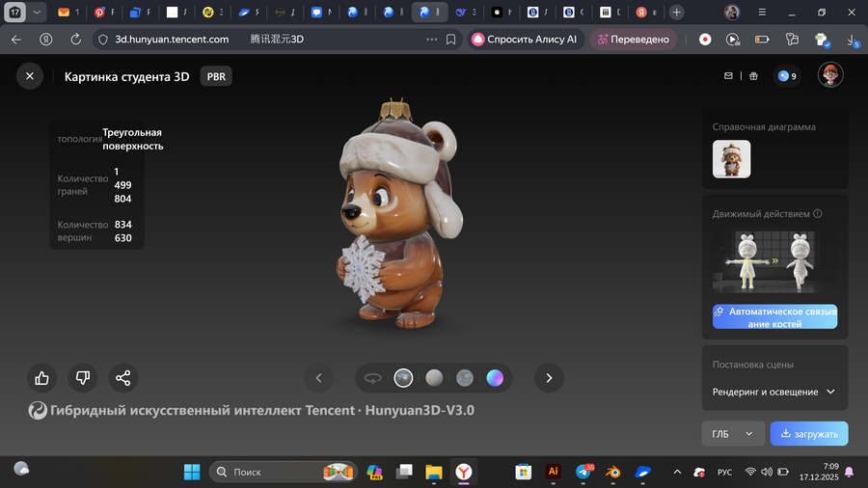Click the thumbs down dislike icon
The image size is (868, 488).
[82, 378]
